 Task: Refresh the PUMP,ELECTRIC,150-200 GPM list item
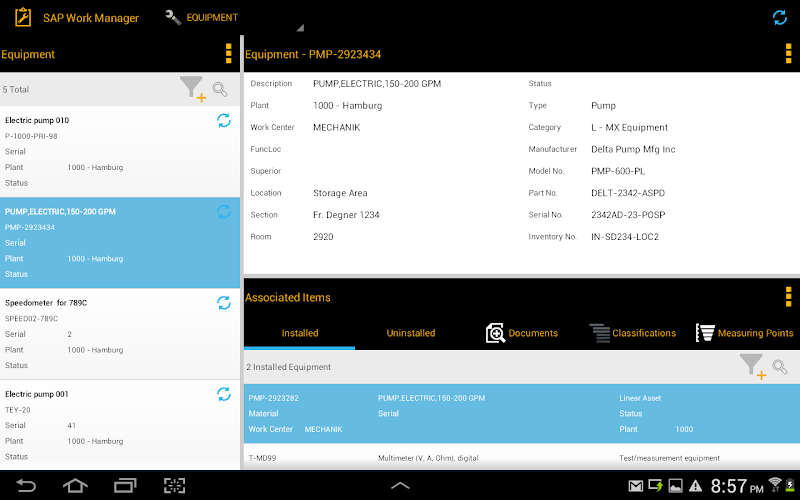[224, 212]
